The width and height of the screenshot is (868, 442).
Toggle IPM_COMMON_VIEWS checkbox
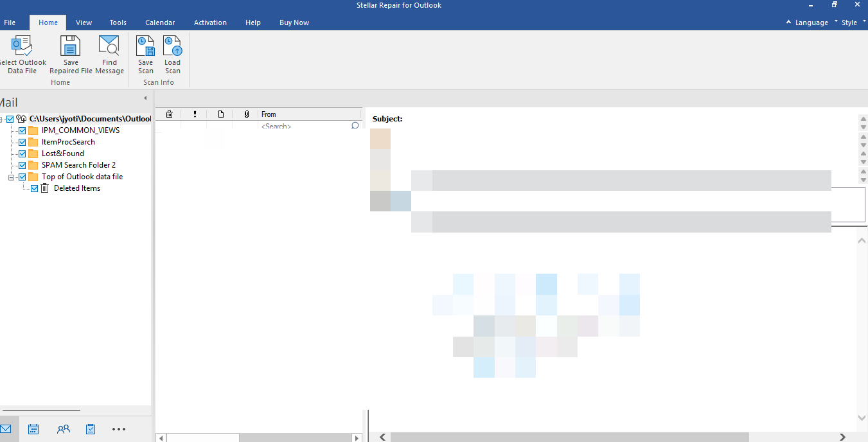tap(22, 130)
